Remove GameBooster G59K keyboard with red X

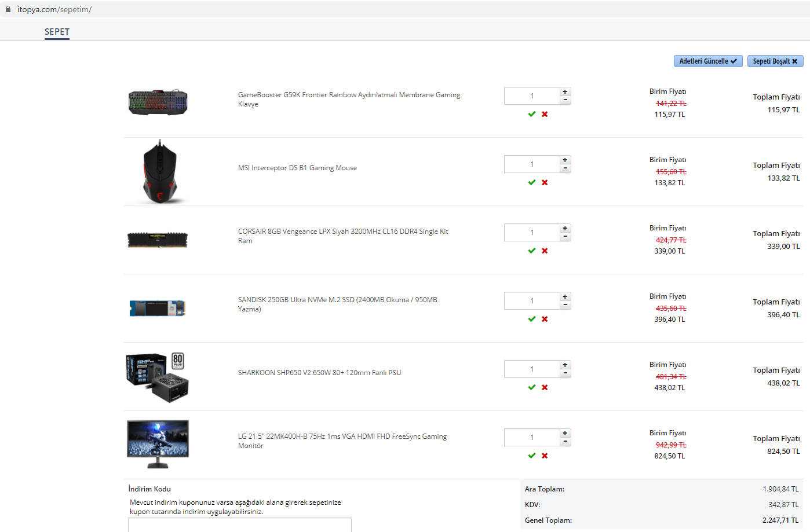coord(545,114)
